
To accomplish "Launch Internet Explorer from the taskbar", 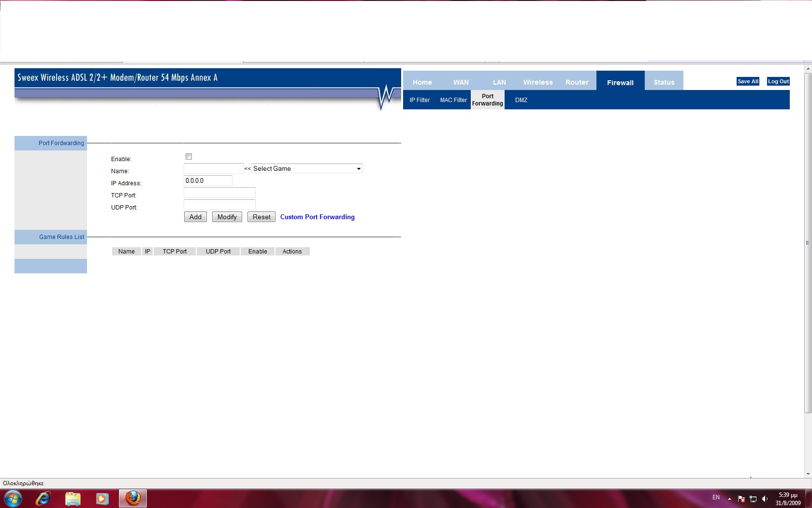I will point(43,498).
